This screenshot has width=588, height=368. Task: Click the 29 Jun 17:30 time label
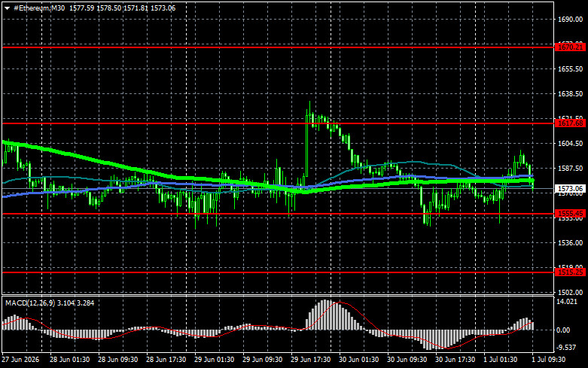(x=310, y=360)
